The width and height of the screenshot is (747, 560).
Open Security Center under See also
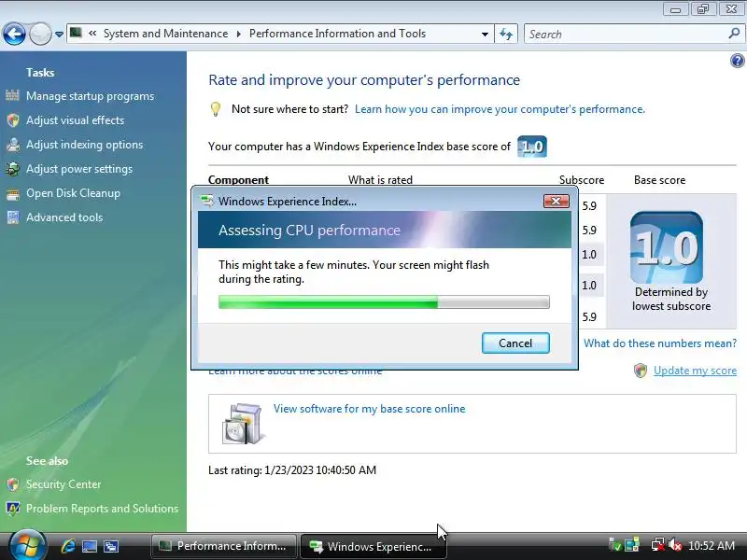[x=63, y=484]
